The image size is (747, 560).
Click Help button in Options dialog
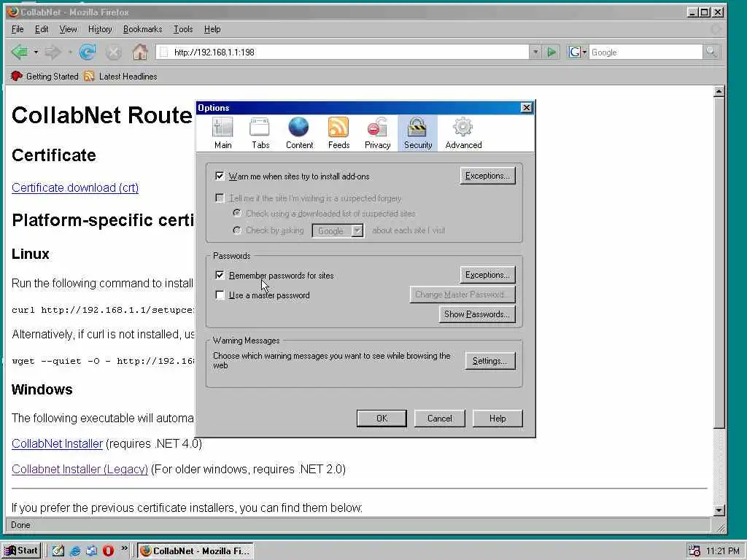[498, 419]
